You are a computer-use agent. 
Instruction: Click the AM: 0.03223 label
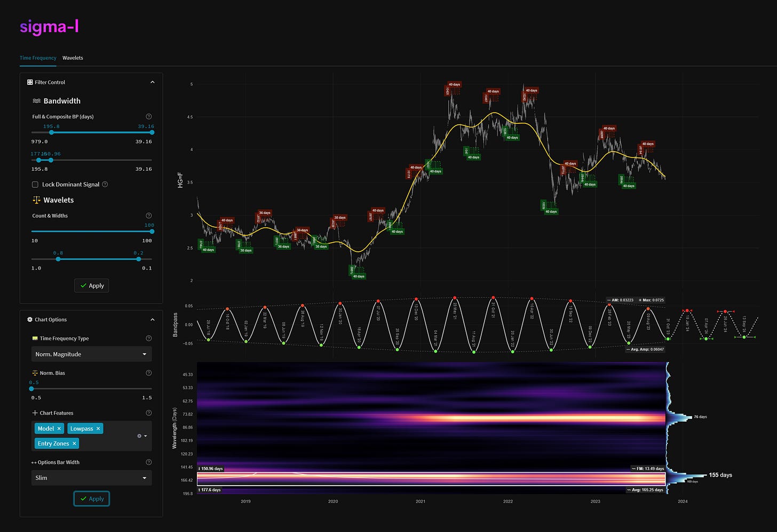tap(620, 300)
